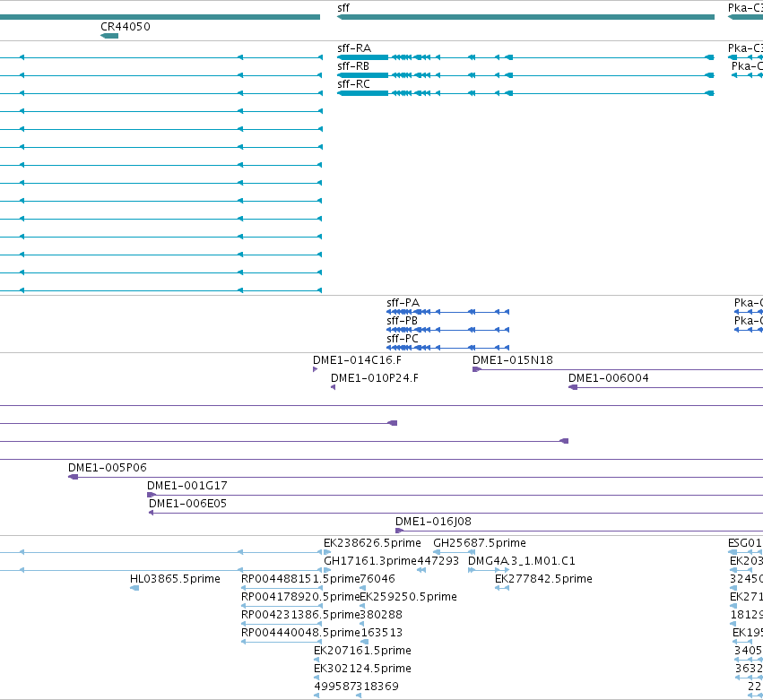This screenshot has width=763, height=700.
Task: Click the RP004488151.5prime EST label
Action: (300, 579)
